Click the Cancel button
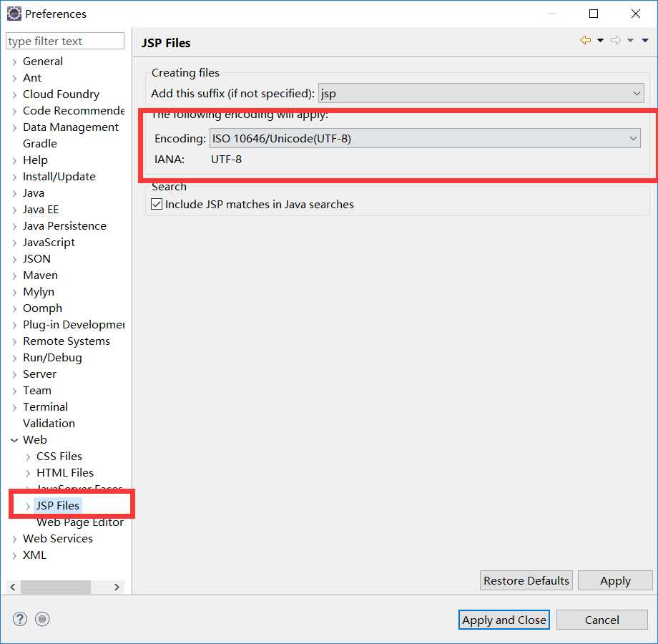 pyautogui.click(x=601, y=620)
